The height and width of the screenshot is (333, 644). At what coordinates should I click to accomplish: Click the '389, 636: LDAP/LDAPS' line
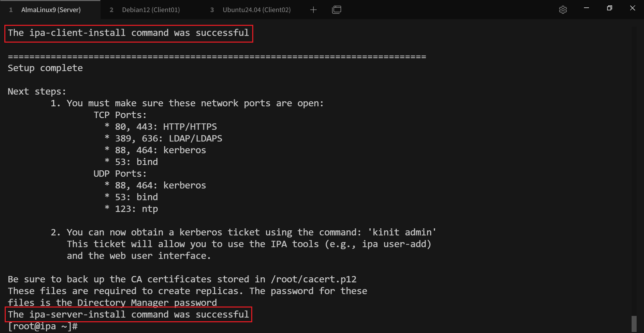(x=168, y=138)
